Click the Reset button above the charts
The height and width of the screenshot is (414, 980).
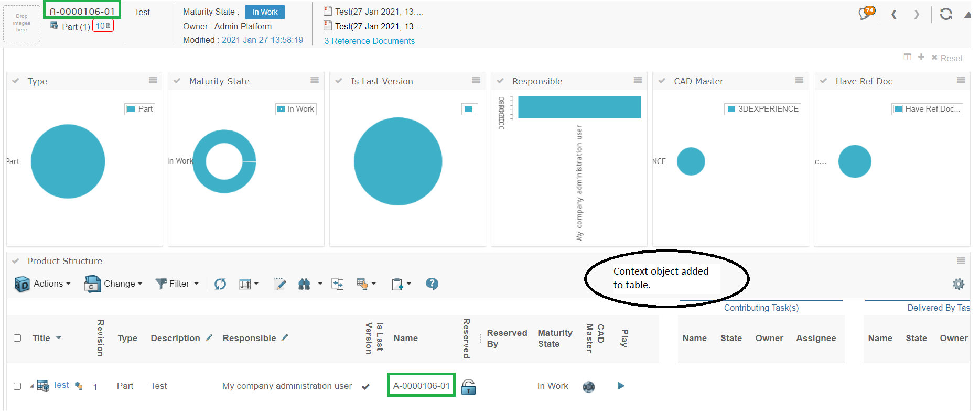(947, 58)
